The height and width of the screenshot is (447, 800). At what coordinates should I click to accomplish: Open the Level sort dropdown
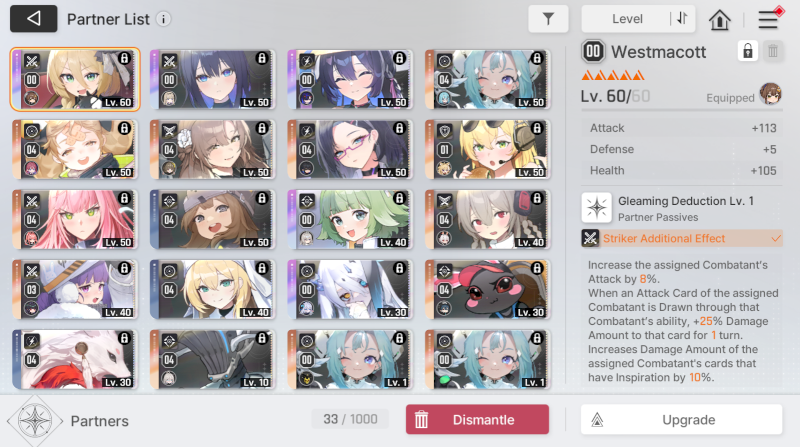(x=627, y=19)
